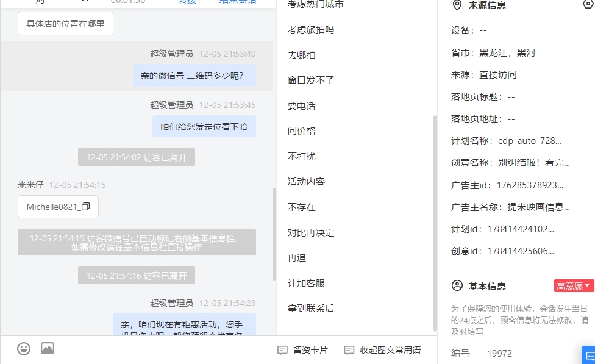The height and width of the screenshot is (364, 595).
Task: Choose the 让加客服 quick phrase
Action: [x=306, y=283]
